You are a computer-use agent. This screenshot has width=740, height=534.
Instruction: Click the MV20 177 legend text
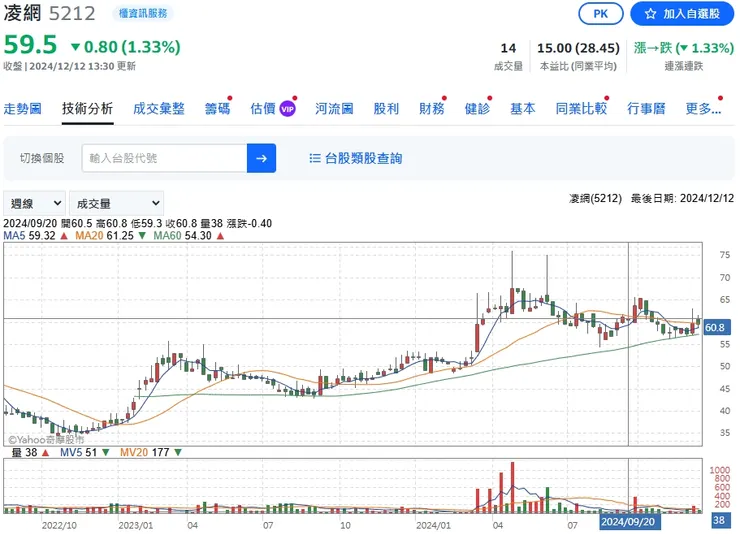coord(144,452)
